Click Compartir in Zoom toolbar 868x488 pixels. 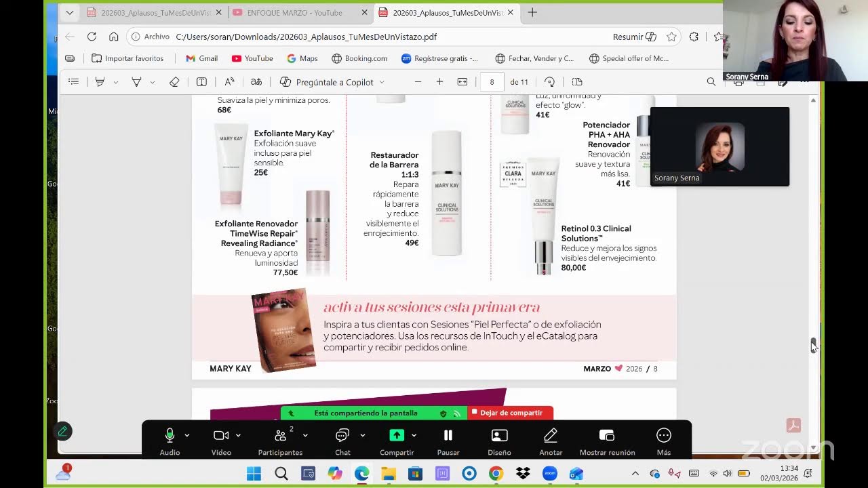tap(397, 441)
